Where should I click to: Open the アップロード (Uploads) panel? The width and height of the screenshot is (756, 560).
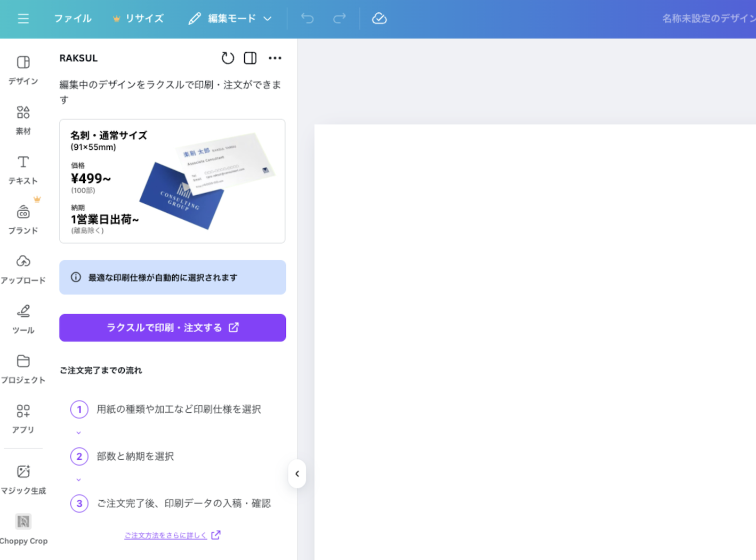[x=23, y=269]
